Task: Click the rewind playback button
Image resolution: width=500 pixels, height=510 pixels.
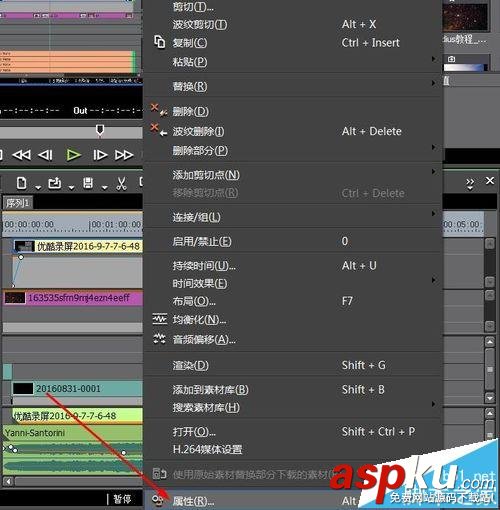Action: pyautogui.click(x=22, y=155)
